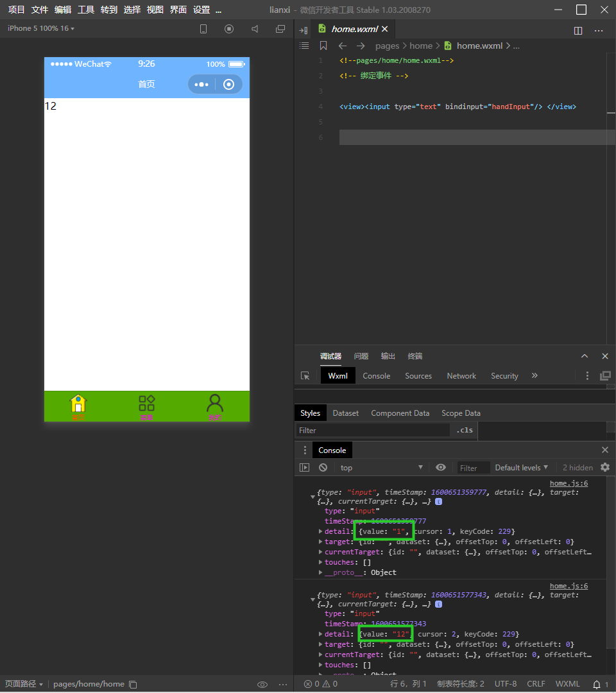
Task: Open devtools vertical dots menu
Action: click(x=587, y=375)
